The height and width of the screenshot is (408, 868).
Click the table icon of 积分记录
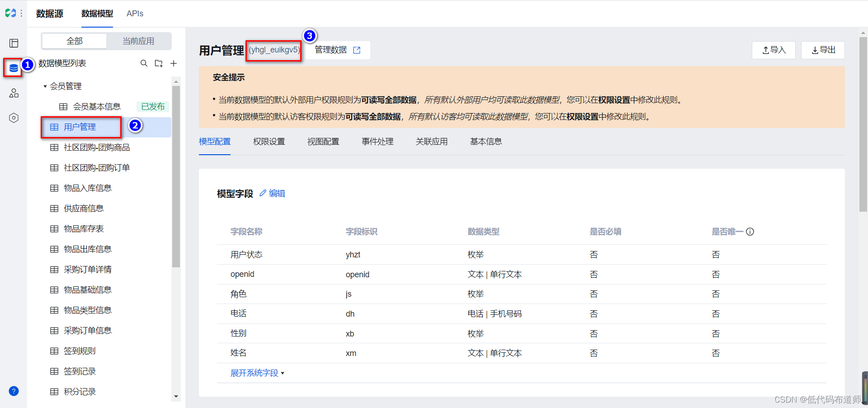(x=54, y=392)
